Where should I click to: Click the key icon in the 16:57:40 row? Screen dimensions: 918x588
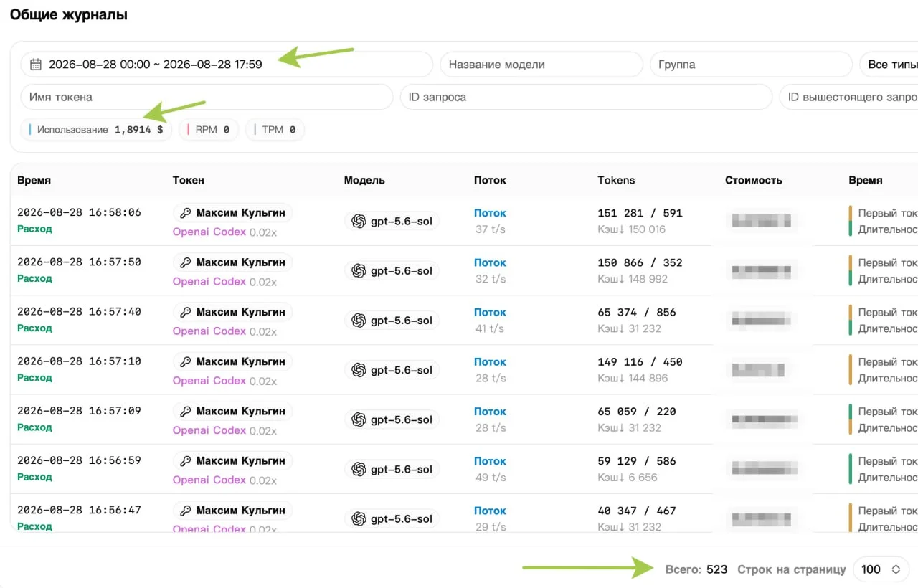pos(185,312)
